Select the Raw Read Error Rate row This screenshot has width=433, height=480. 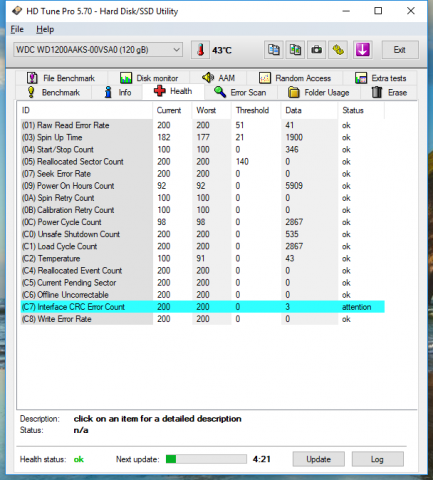tap(203, 125)
